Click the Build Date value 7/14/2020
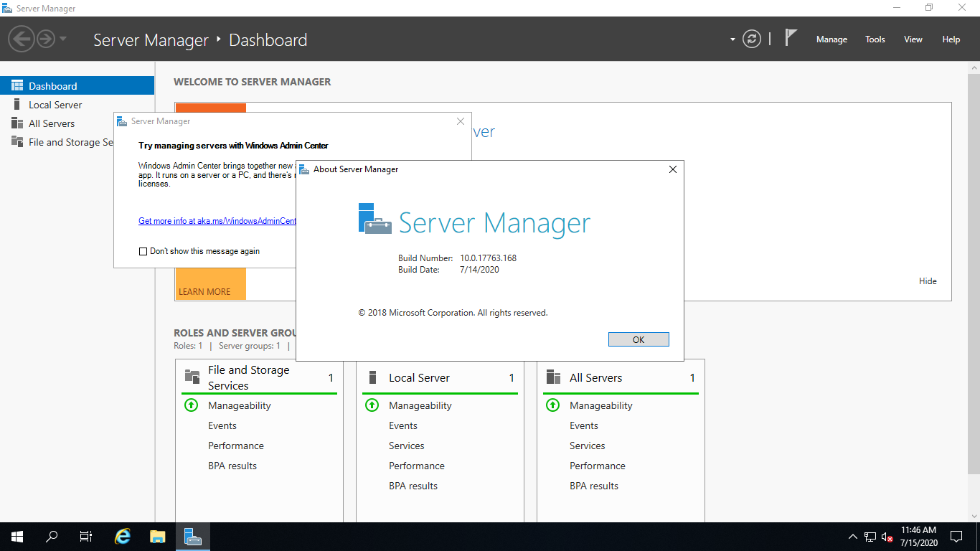The height and width of the screenshot is (551, 980). click(479, 270)
